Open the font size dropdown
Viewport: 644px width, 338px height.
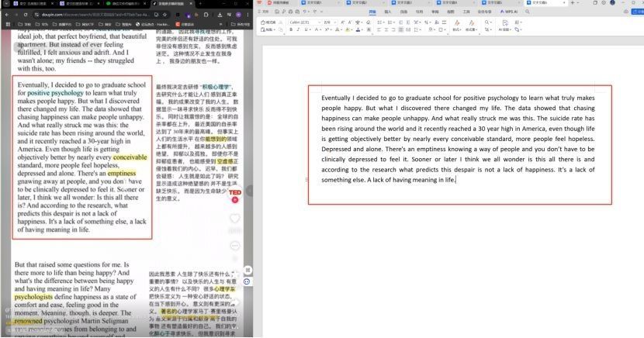pos(328,22)
